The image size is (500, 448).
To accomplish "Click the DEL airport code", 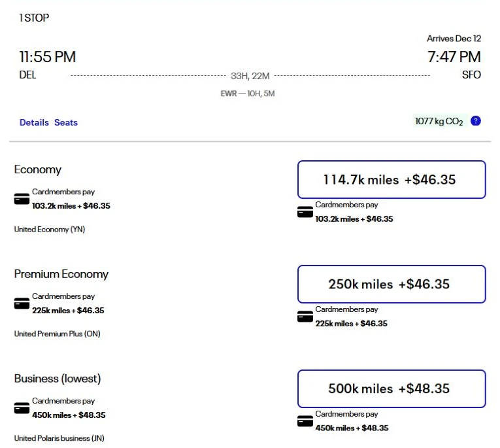I will pos(27,75).
